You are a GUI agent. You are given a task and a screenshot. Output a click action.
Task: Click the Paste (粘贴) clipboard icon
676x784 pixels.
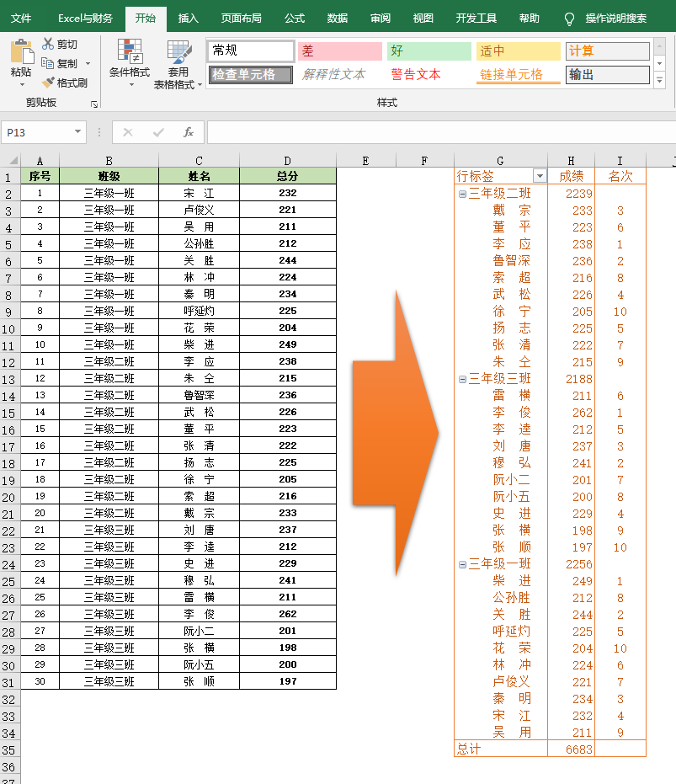tap(22, 51)
